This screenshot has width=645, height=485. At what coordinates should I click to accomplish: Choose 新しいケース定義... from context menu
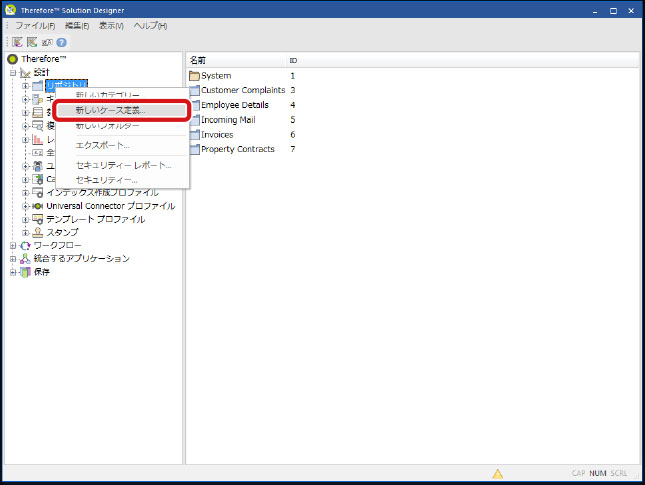pos(110,110)
